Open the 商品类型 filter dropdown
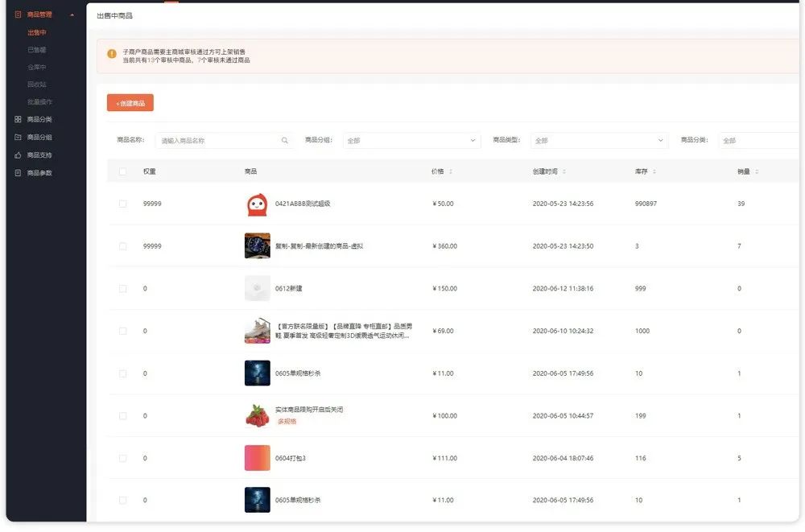This screenshot has height=532, width=805. point(600,141)
